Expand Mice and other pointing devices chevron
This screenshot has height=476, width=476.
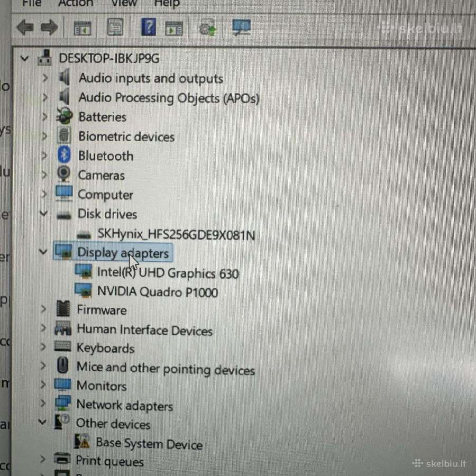43,366
